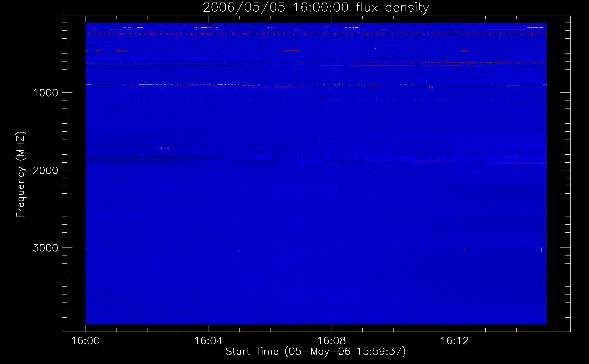Select the 16:12 time tick label

455,341
